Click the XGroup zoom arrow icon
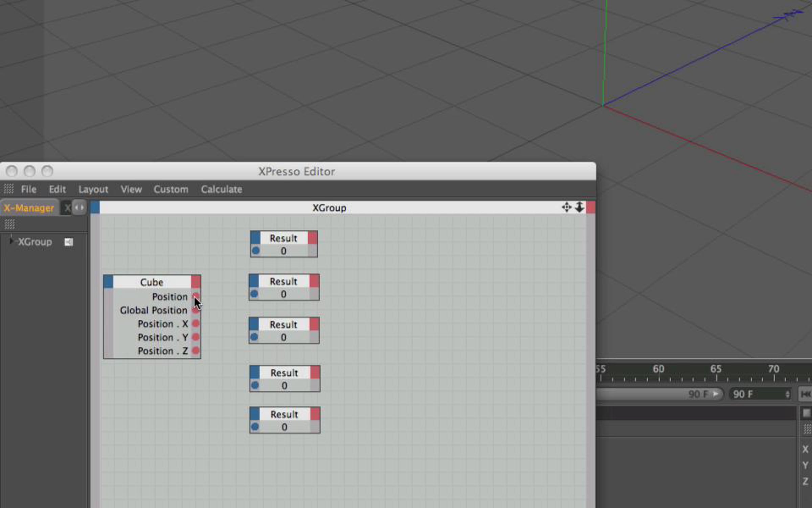 [580, 207]
